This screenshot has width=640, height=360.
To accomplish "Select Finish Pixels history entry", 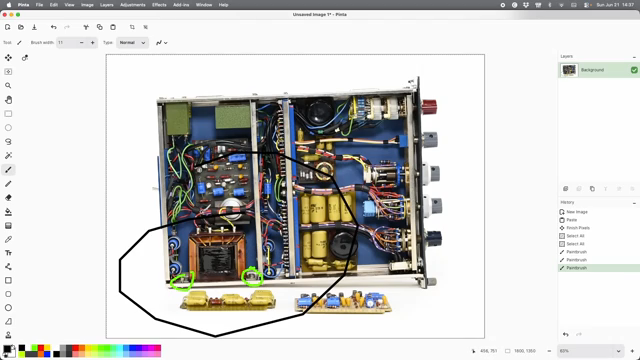I will [599, 228].
